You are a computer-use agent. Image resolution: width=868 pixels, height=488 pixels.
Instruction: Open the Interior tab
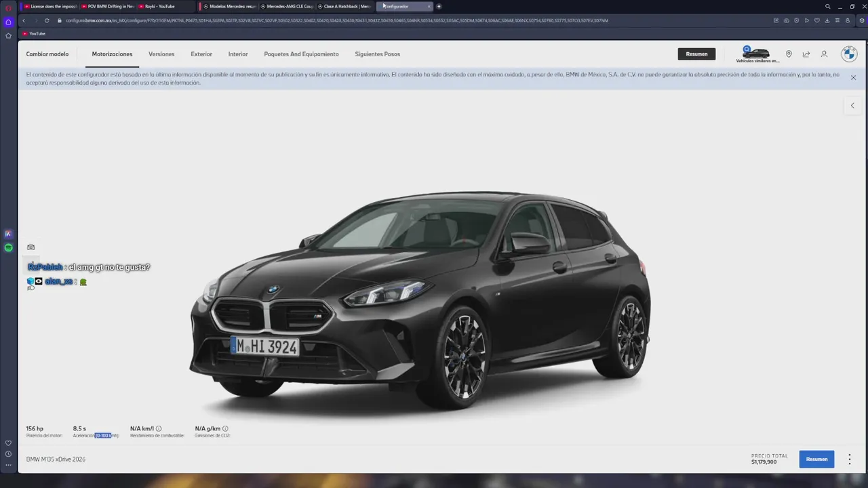(238, 54)
